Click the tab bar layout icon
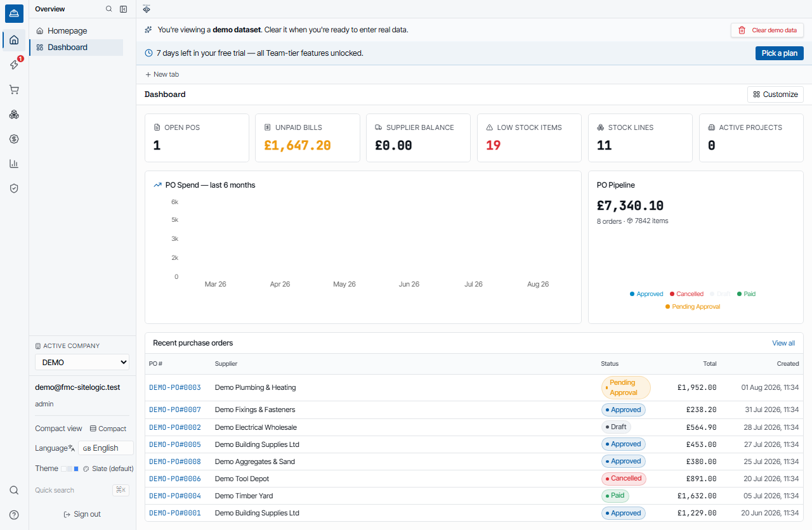812x530 pixels. pos(147,9)
